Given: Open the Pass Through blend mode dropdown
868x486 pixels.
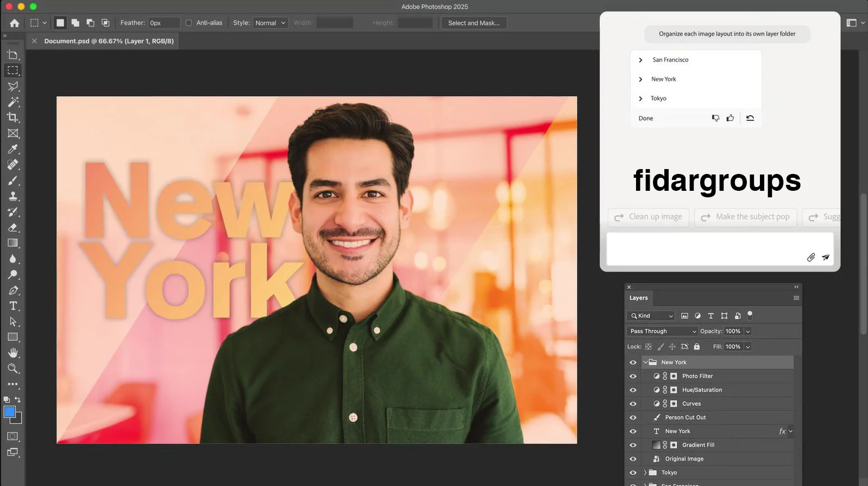Looking at the screenshot, I should [x=662, y=331].
